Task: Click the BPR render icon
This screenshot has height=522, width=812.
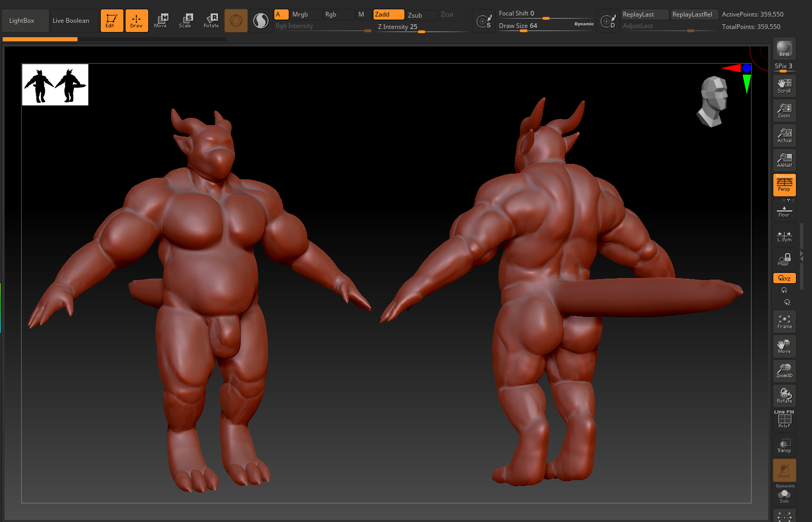Action: tap(784, 49)
